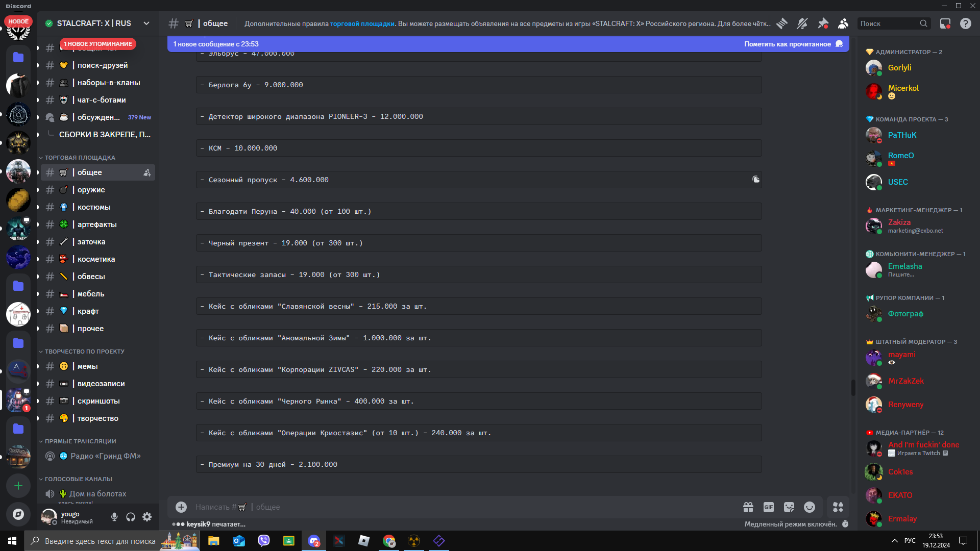Open the sticker picker icon
This screenshot has width=980, height=551.
point(789,507)
